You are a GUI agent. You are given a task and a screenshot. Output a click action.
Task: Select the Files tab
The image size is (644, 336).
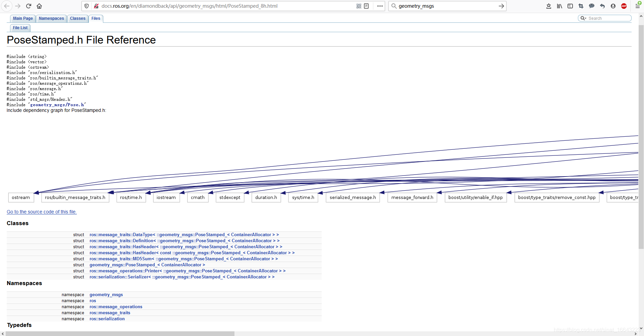coord(96,18)
